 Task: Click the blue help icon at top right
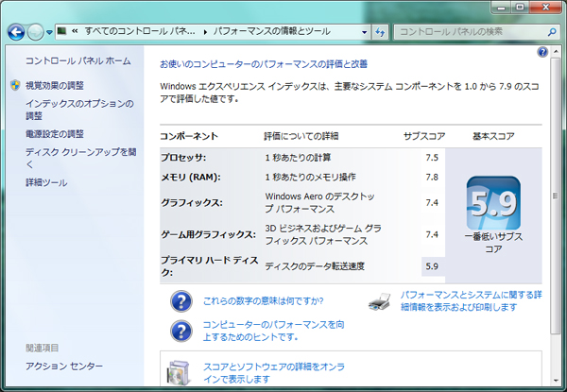click(542, 52)
